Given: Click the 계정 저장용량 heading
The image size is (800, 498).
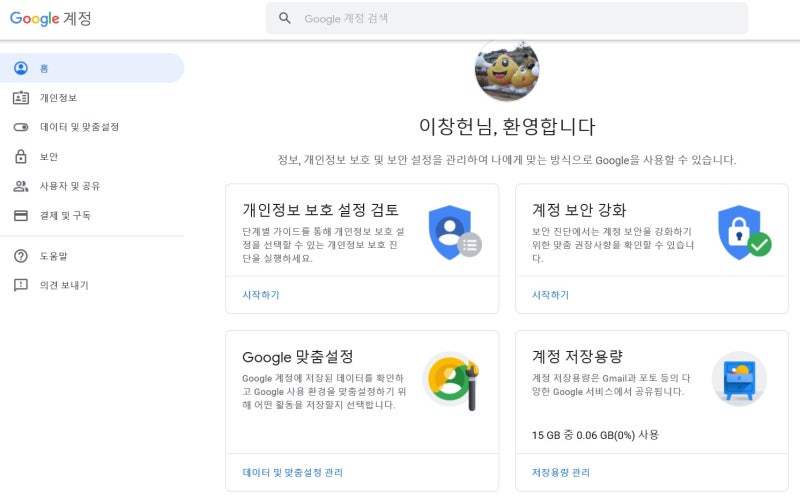Looking at the screenshot, I should [x=577, y=356].
